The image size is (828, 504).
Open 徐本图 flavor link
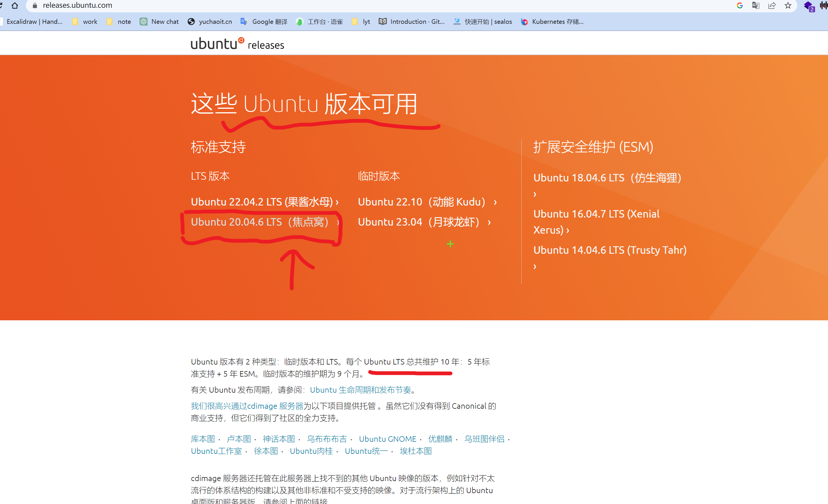coord(266,451)
